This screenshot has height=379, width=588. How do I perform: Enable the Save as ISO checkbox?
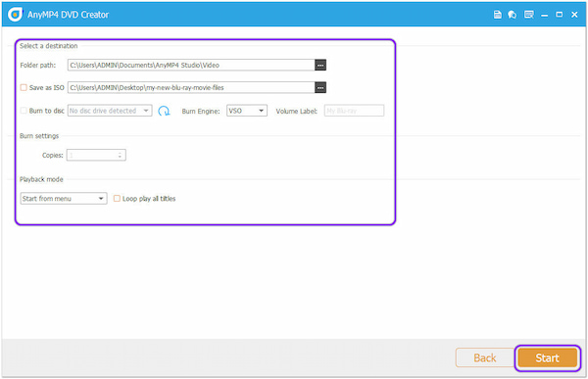[x=24, y=88]
